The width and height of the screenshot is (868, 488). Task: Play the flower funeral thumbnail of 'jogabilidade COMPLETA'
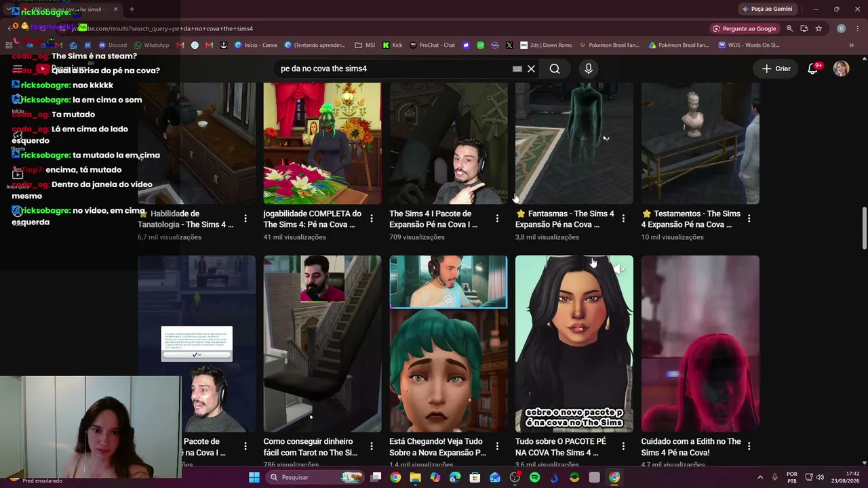coord(322,143)
